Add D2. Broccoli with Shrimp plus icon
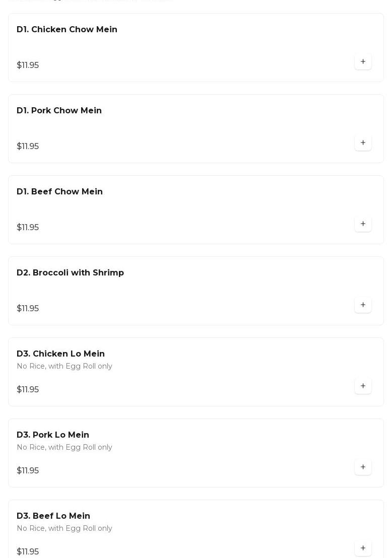This screenshot has width=392, height=558. coord(363,305)
